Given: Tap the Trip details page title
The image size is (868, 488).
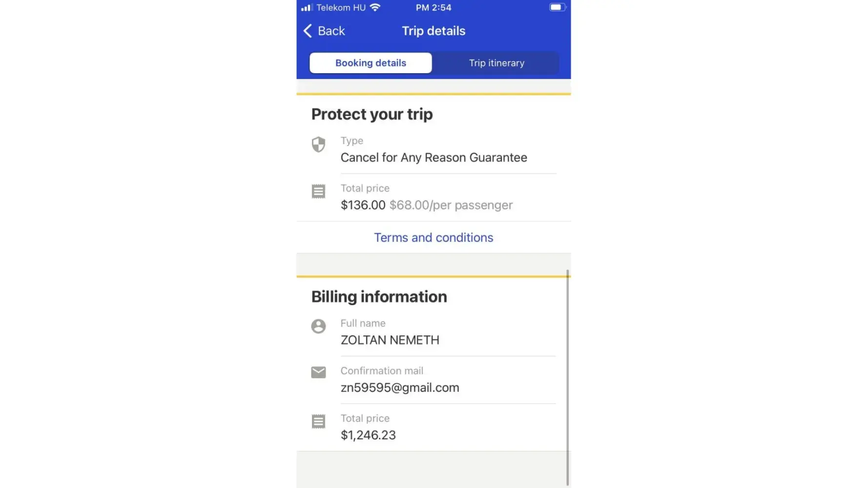Looking at the screenshot, I should 434,31.
